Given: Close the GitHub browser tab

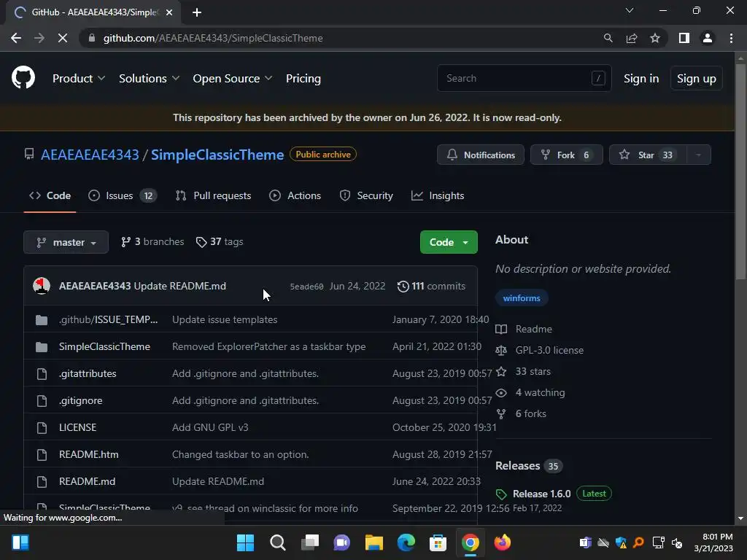Looking at the screenshot, I should click(x=169, y=12).
